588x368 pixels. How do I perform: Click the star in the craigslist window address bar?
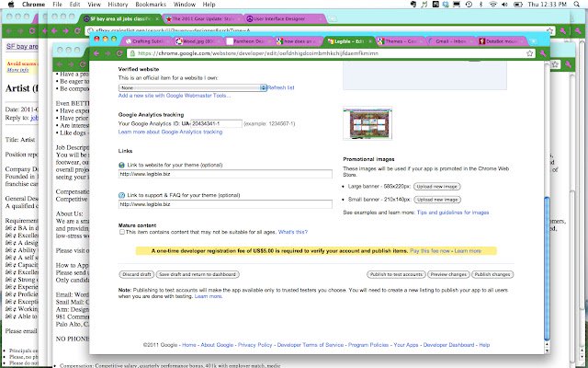[x=549, y=30]
